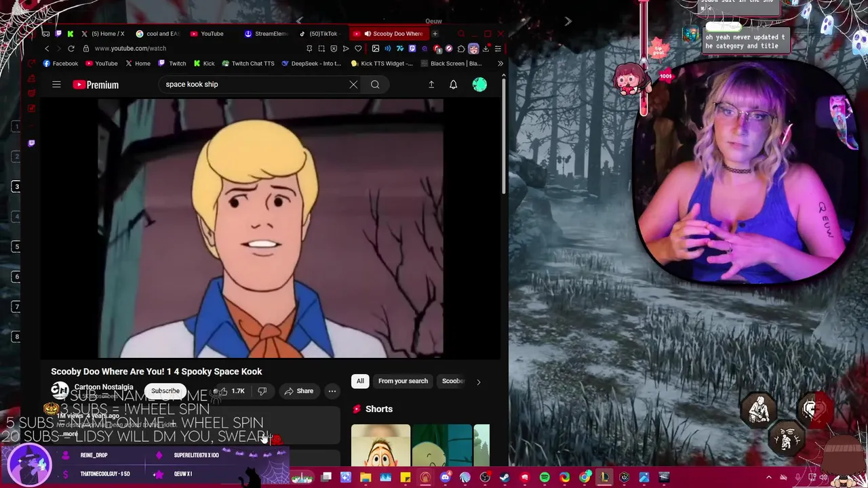
Task: Open YouTube Create upload icon
Action: pyautogui.click(x=431, y=85)
